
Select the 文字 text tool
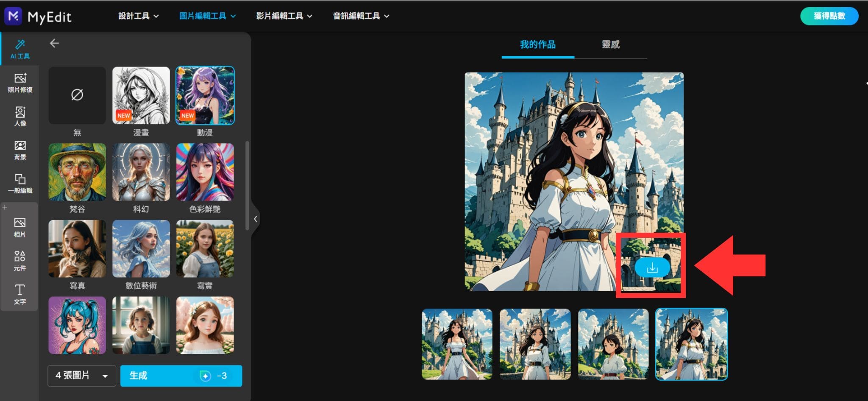point(20,294)
